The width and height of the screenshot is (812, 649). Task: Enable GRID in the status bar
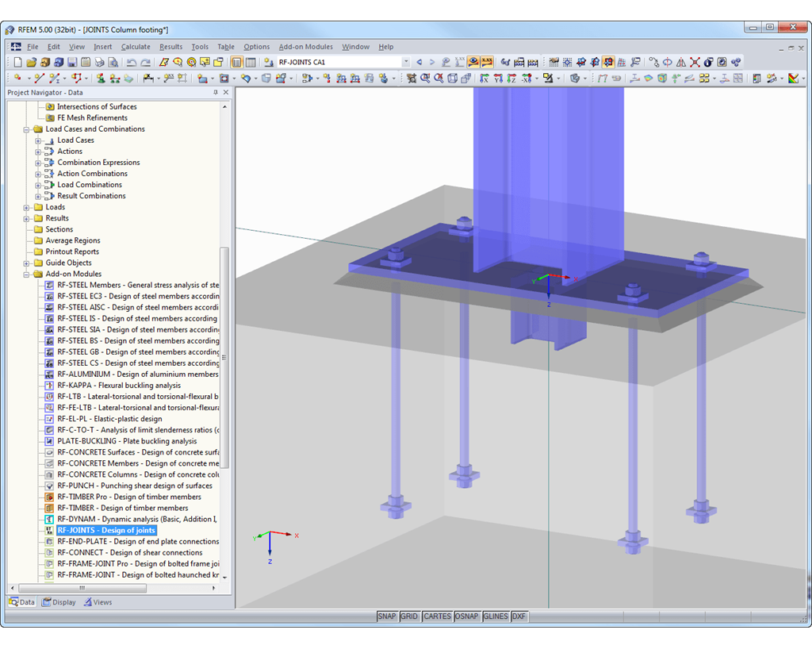pos(409,616)
